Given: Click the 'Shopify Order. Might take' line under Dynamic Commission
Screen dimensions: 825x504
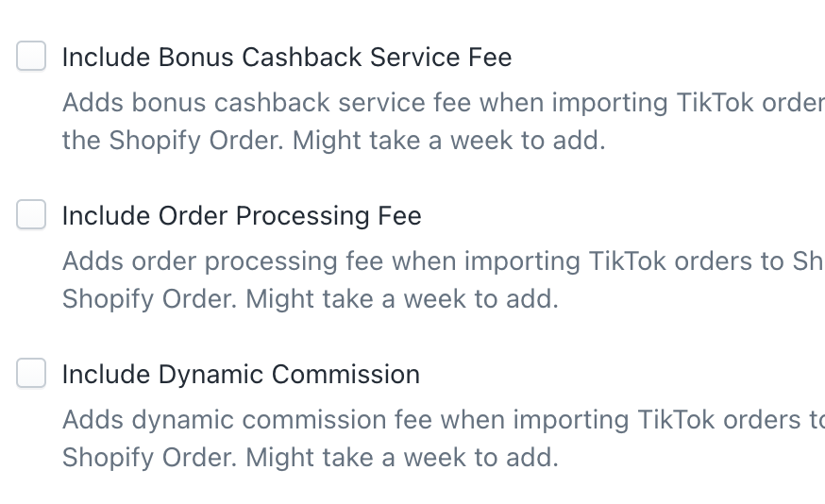Looking at the screenshot, I should coord(311,458).
